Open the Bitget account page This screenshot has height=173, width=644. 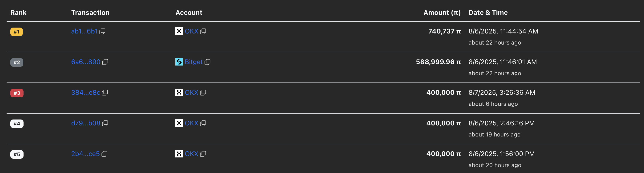tap(193, 62)
